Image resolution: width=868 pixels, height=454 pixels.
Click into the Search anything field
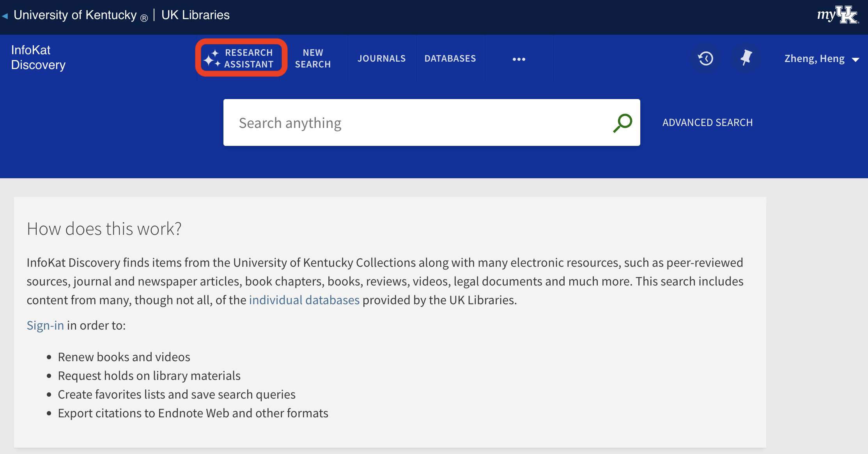click(x=413, y=123)
